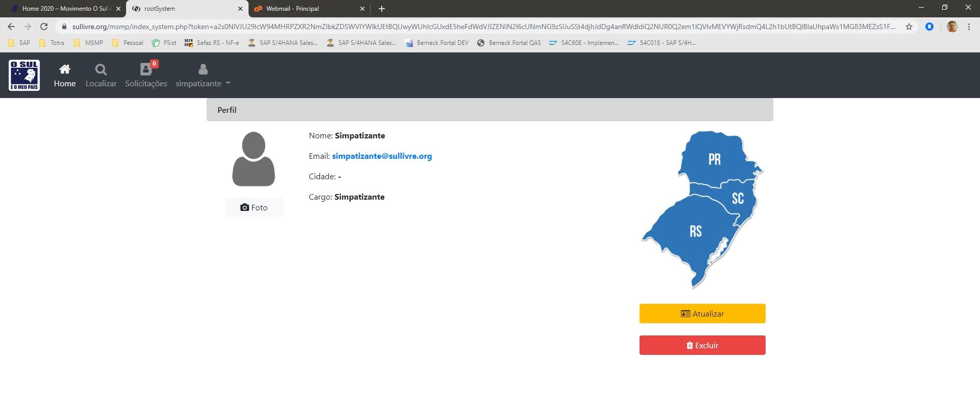Go to Home via house icon
The width and height of the screenshot is (980, 409).
click(x=65, y=69)
